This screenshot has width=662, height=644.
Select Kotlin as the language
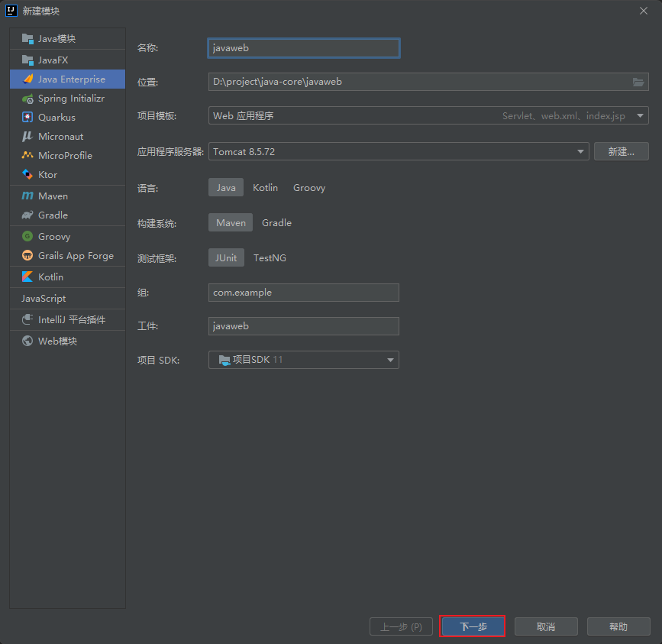(x=265, y=187)
